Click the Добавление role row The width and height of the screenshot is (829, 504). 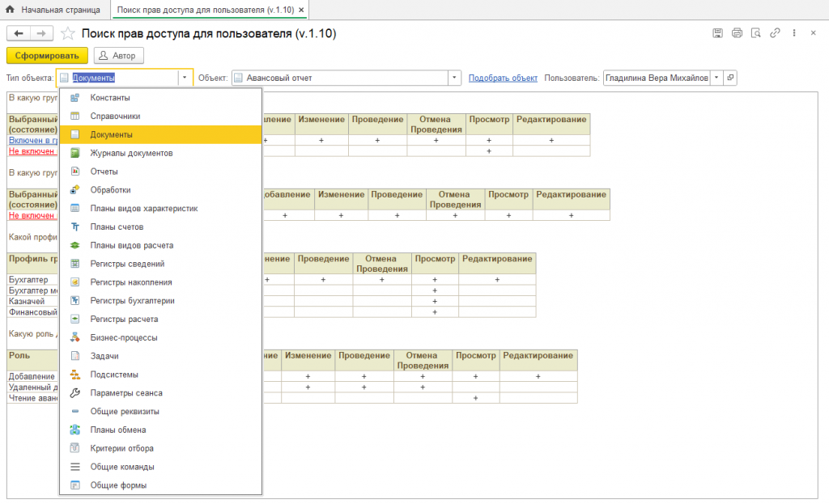32,377
